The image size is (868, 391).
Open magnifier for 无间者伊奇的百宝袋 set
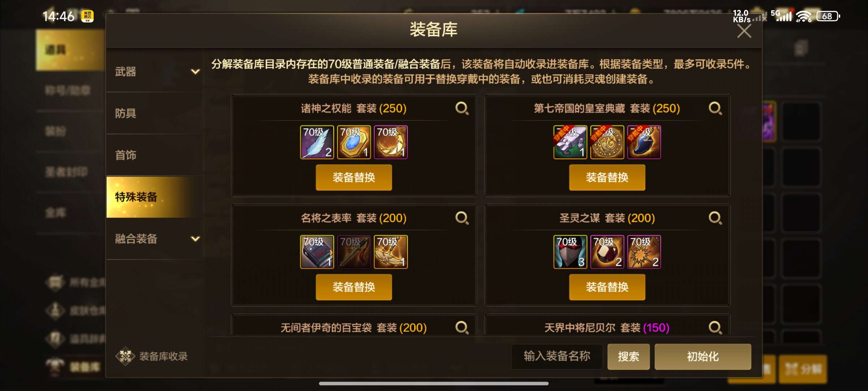pyautogui.click(x=462, y=328)
